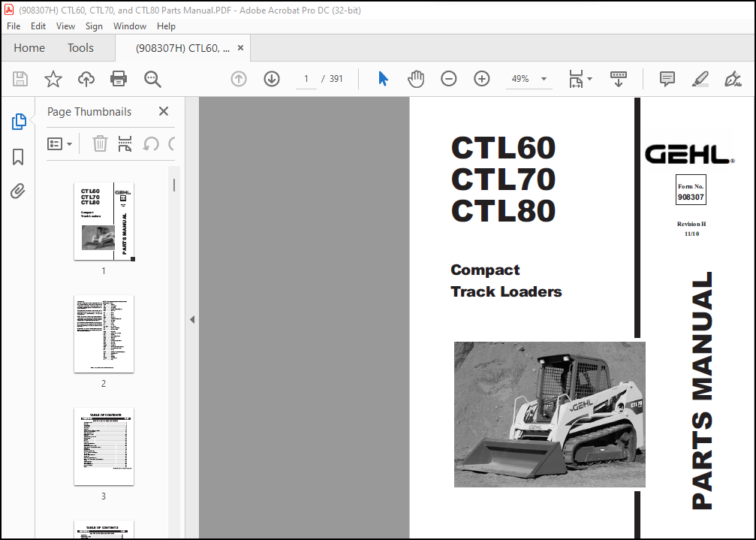Click the thumbnails panel scrollbar
The height and width of the screenshot is (540, 756).
[x=174, y=186]
